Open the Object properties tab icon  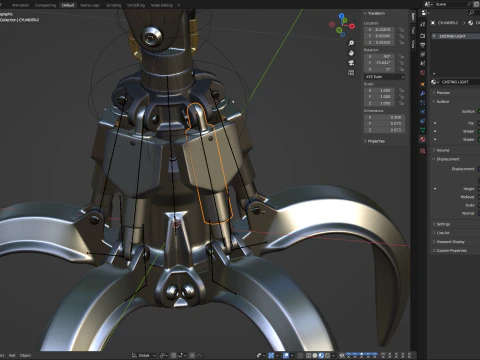pos(423,84)
